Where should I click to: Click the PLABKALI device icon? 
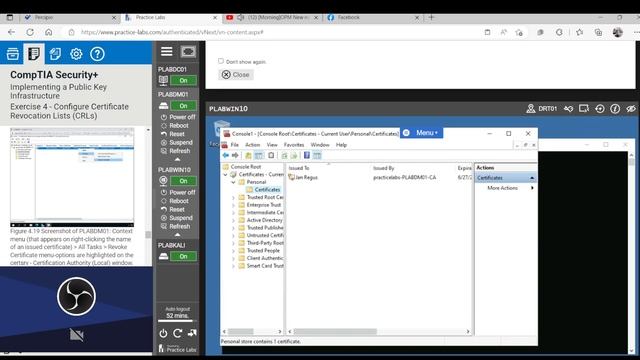pos(163,256)
